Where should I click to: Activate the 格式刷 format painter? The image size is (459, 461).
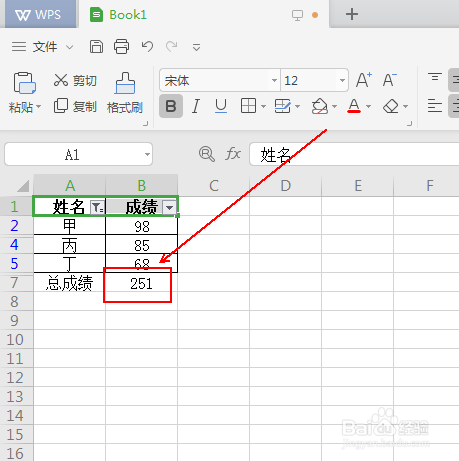point(125,93)
